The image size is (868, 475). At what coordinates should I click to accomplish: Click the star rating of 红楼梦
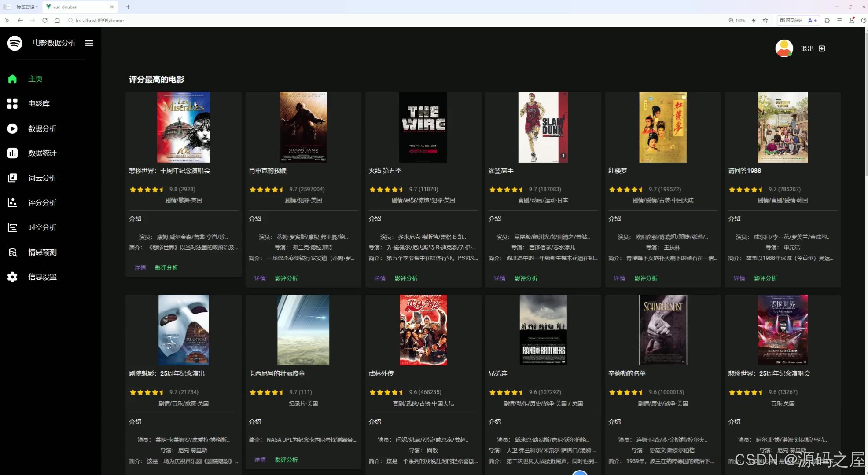[625, 190]
